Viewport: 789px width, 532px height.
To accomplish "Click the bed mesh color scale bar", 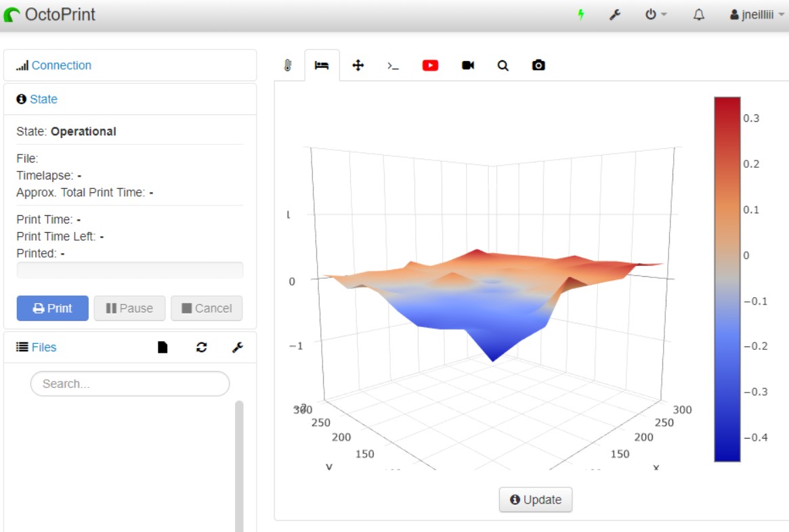I will tap(727, 279).
